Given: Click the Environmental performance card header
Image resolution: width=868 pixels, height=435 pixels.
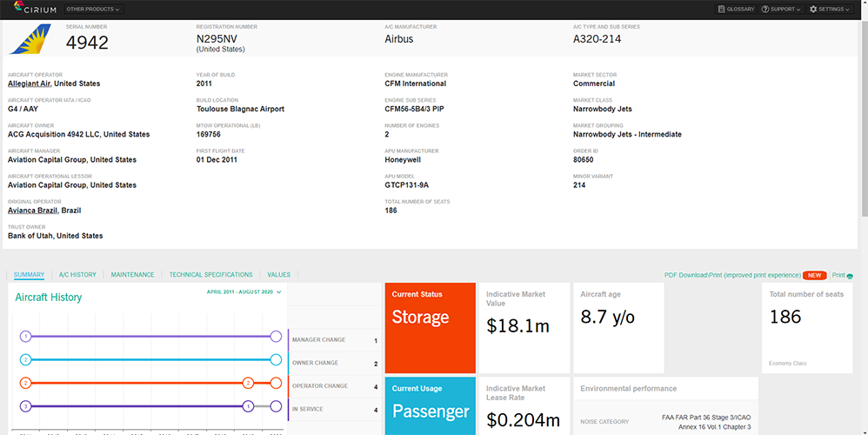Looking at the screenshot, I should tap(665, 389).
